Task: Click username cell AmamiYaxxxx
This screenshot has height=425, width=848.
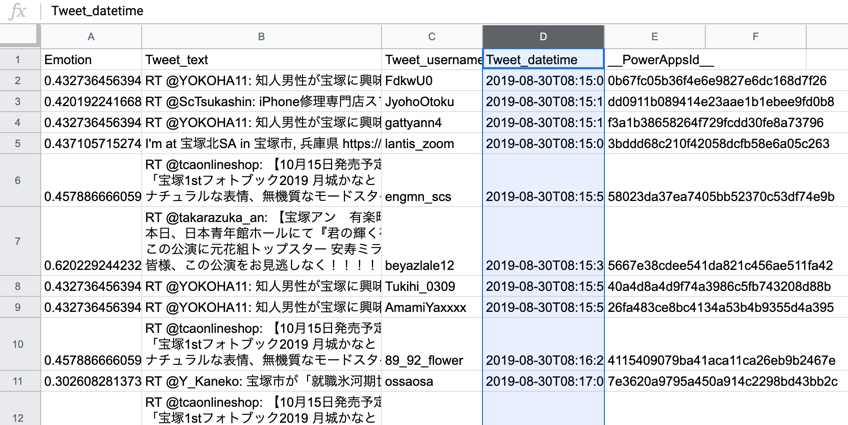Action: tap(432, 307)
